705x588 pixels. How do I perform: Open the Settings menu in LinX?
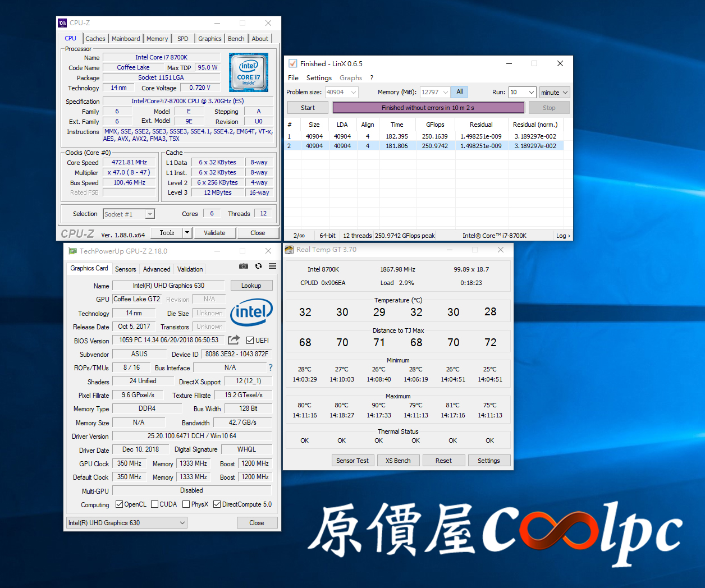(319, 78)
